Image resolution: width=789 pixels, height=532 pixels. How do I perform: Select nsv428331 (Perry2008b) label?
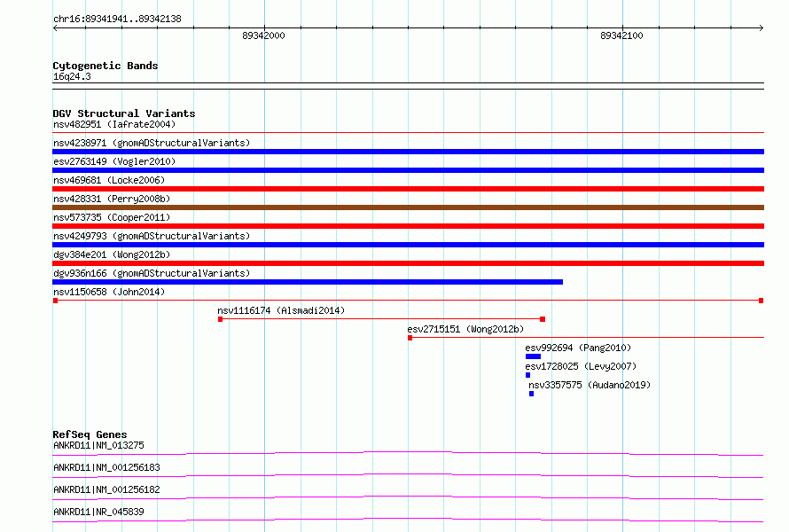click(112, 199)
